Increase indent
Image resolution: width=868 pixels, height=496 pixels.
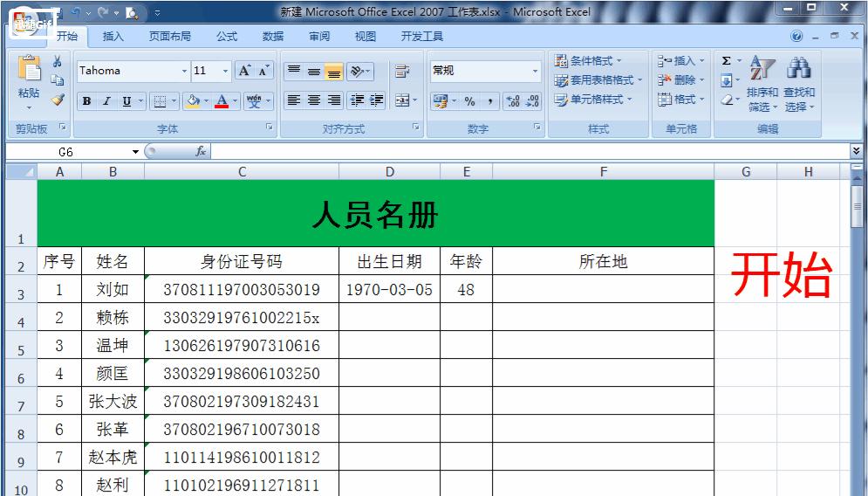coord(377,100)
